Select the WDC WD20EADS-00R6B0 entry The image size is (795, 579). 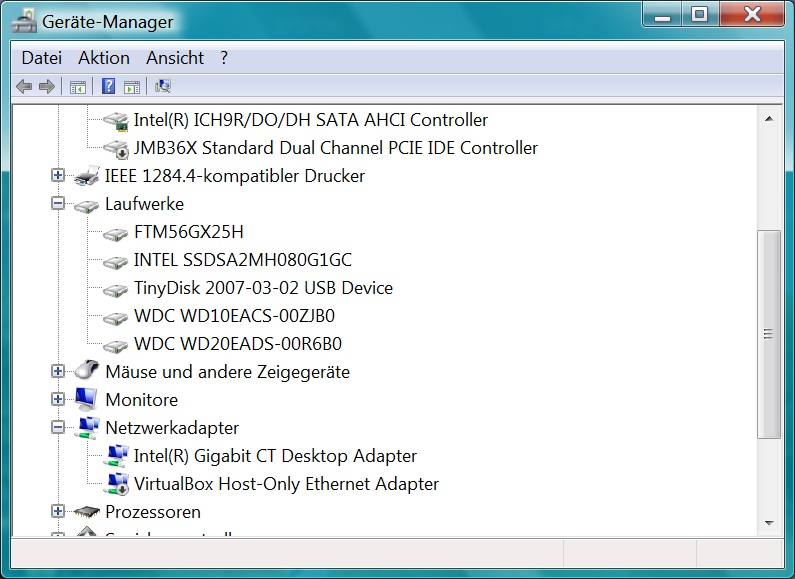pyautogui.click(x=238, y=344)
